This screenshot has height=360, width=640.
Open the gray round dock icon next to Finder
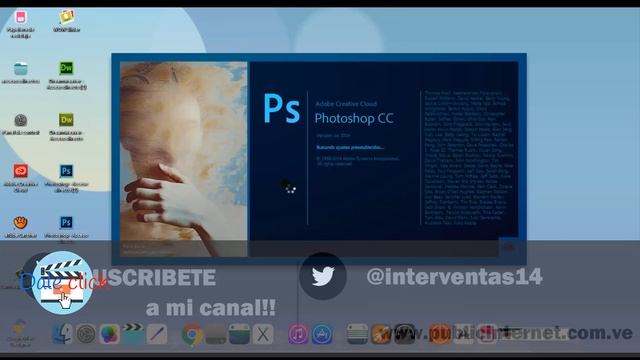tap(86, 334)
